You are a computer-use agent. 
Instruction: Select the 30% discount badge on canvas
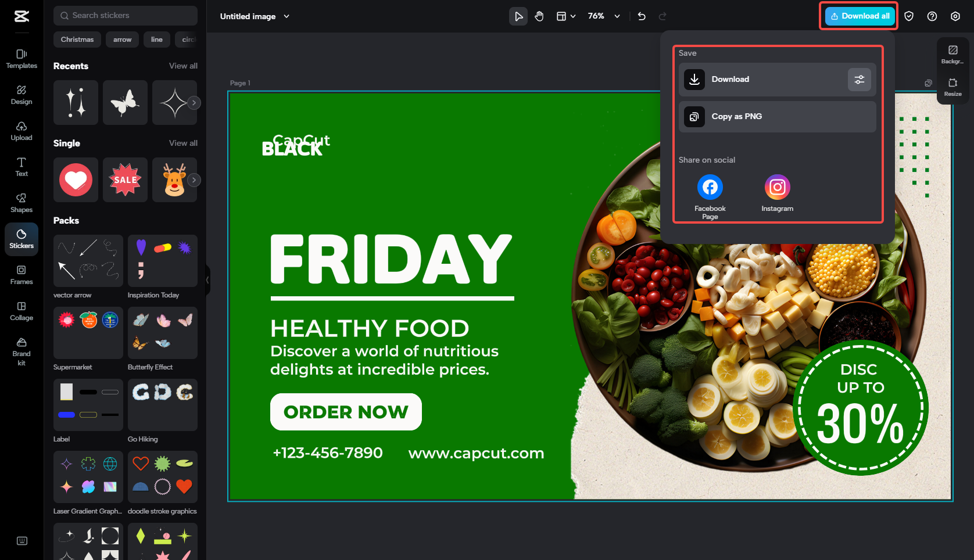tap(861, 408)
